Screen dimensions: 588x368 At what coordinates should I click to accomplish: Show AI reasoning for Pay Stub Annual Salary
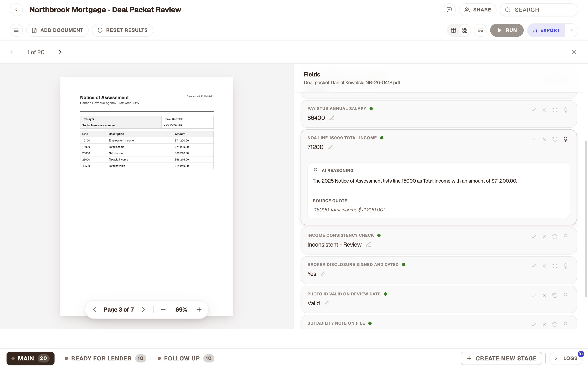pos(565,110)
